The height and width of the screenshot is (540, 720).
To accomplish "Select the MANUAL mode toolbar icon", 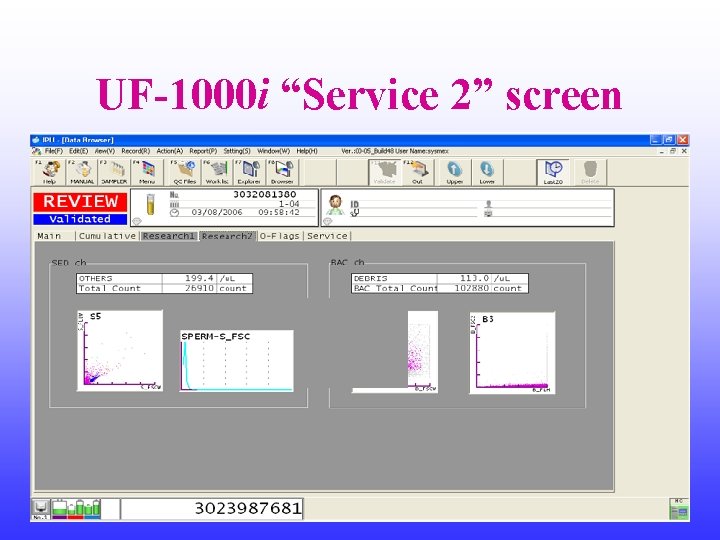I will [82, 172].
